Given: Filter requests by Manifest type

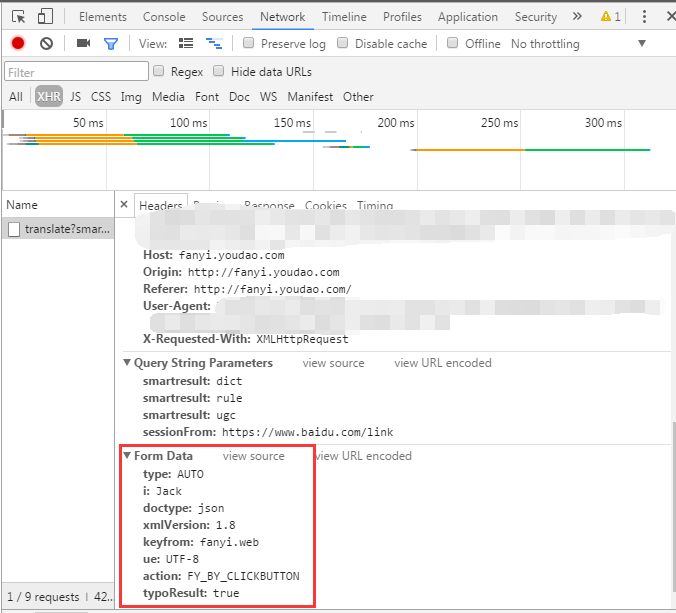Looking at the screenshot, I should tap(310, 97).
